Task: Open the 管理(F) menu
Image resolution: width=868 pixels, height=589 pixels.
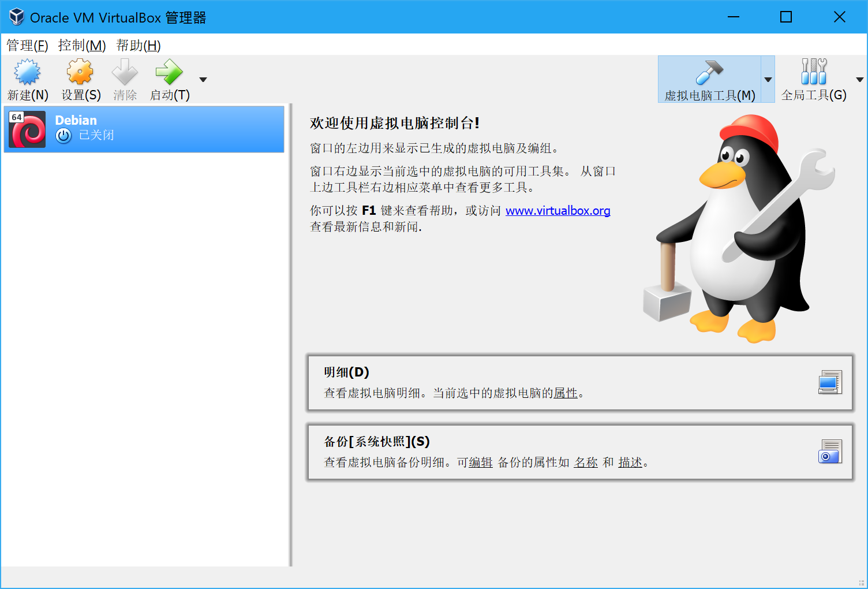Action: pyautogui.click(x=27, y=46)
